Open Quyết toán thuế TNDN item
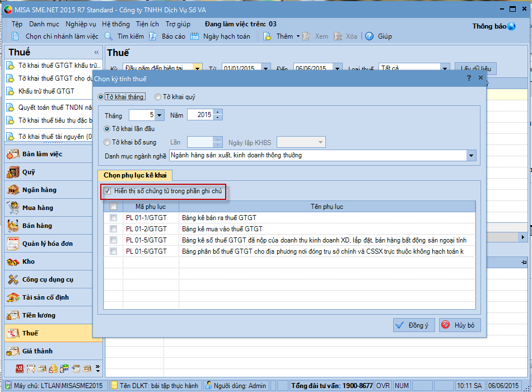 49,108
